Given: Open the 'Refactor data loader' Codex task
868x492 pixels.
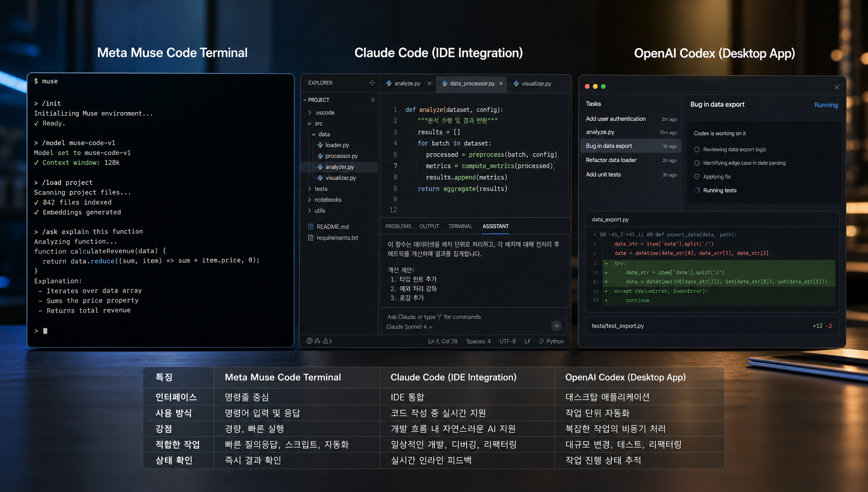Looking at the screenshot, I should coord(631,160).
